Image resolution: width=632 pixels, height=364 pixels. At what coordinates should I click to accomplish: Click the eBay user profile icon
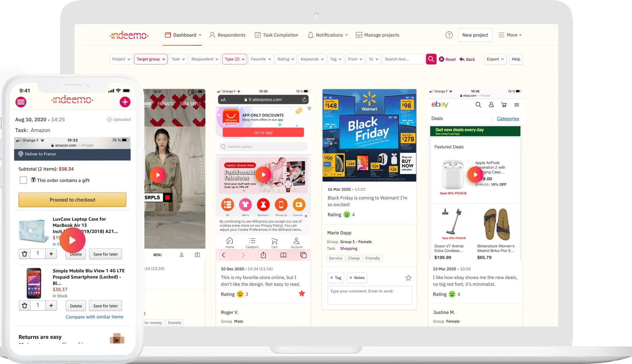pos(491,105)
